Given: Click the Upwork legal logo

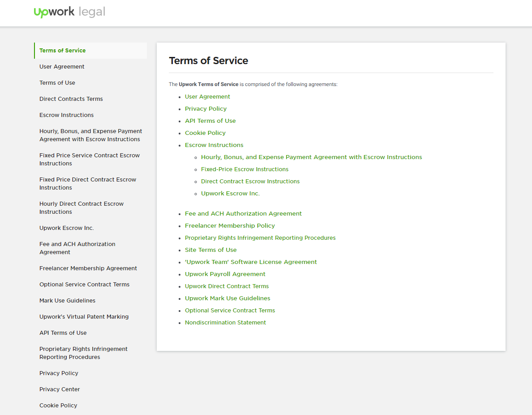Looking at the screenshot, I should 69,12.
